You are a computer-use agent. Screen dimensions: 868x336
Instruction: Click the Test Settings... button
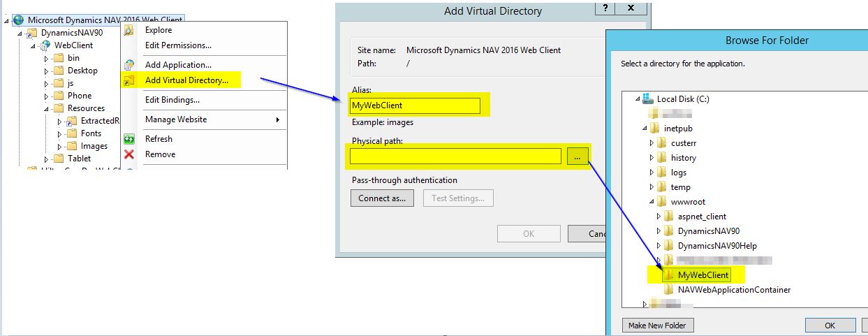pyautogui.click(x=458, y=198)
